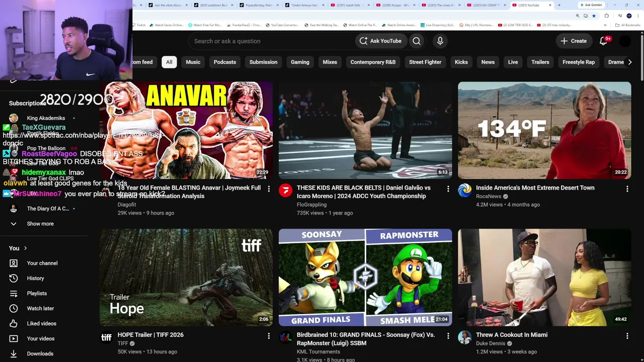Open the Duke Dennis channel avatar

[464, 337]
